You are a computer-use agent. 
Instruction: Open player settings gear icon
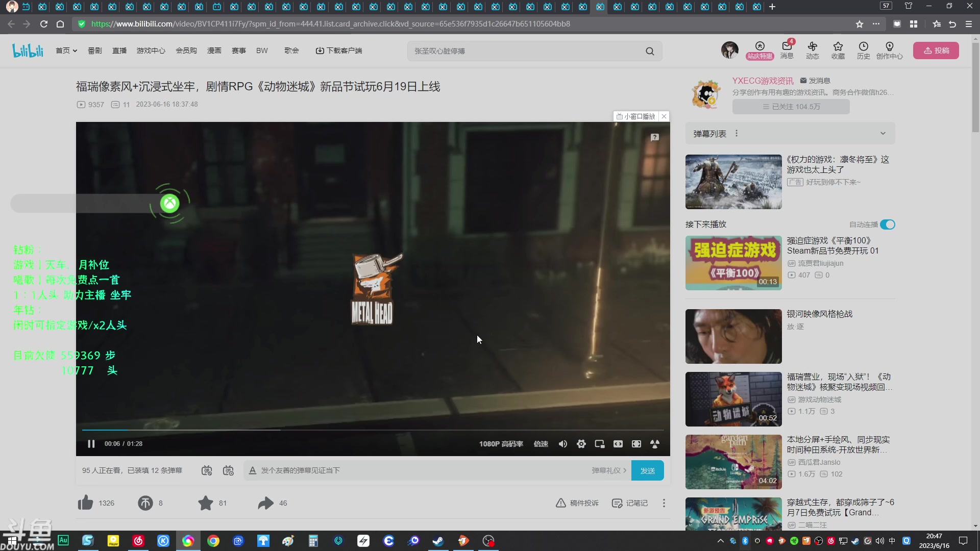pyautogui.click(x=581, y=444)
